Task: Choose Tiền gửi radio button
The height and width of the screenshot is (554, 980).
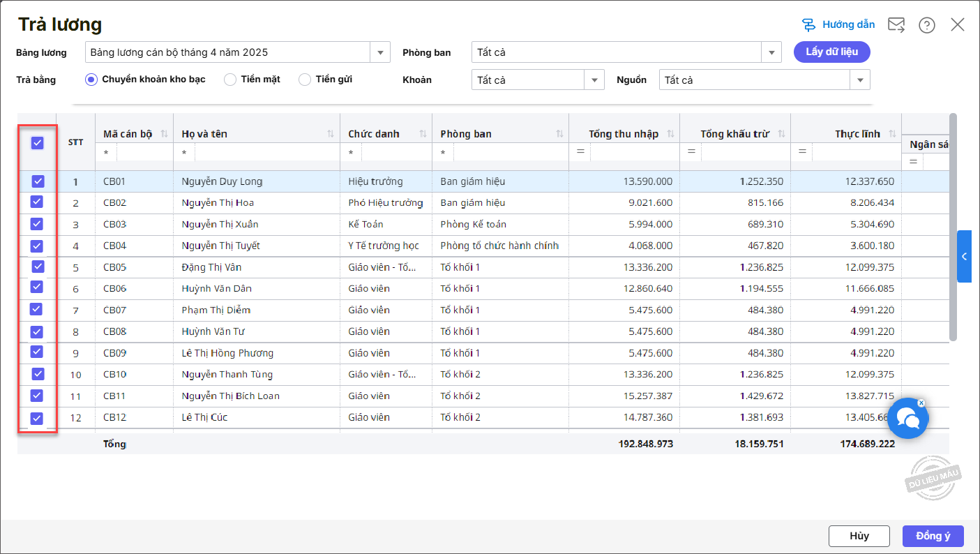Action: coord(305,80)
